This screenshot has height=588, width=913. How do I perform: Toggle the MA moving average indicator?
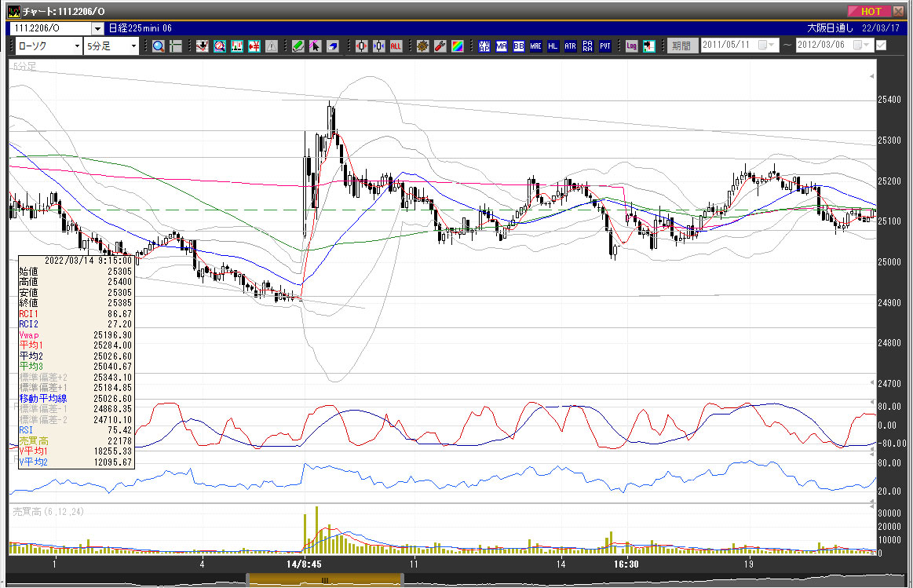(x=502, y=46)
